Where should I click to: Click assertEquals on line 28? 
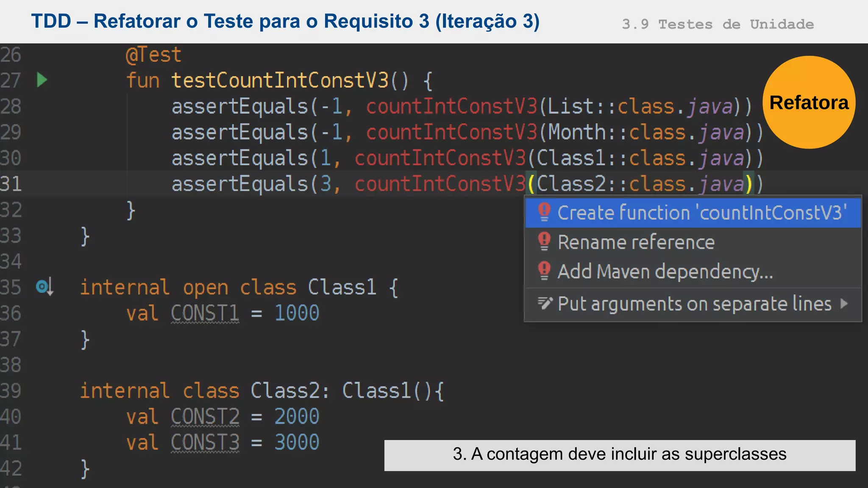239,106
